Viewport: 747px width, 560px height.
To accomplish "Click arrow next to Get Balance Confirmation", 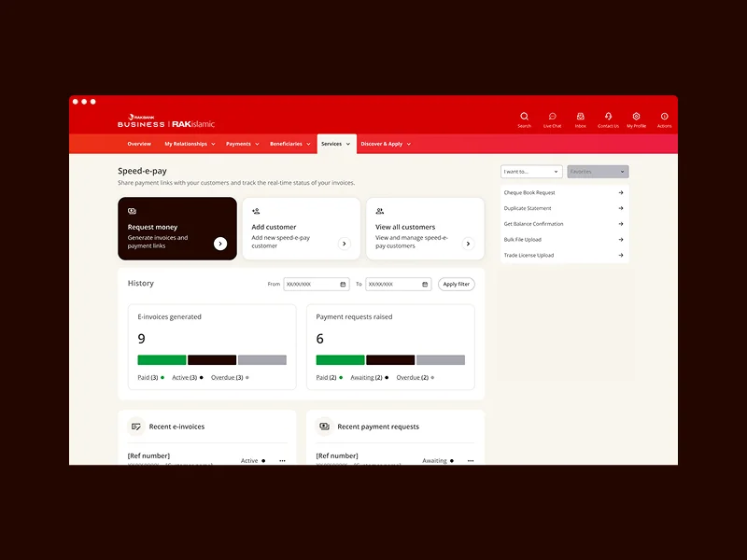I will 621,224.
